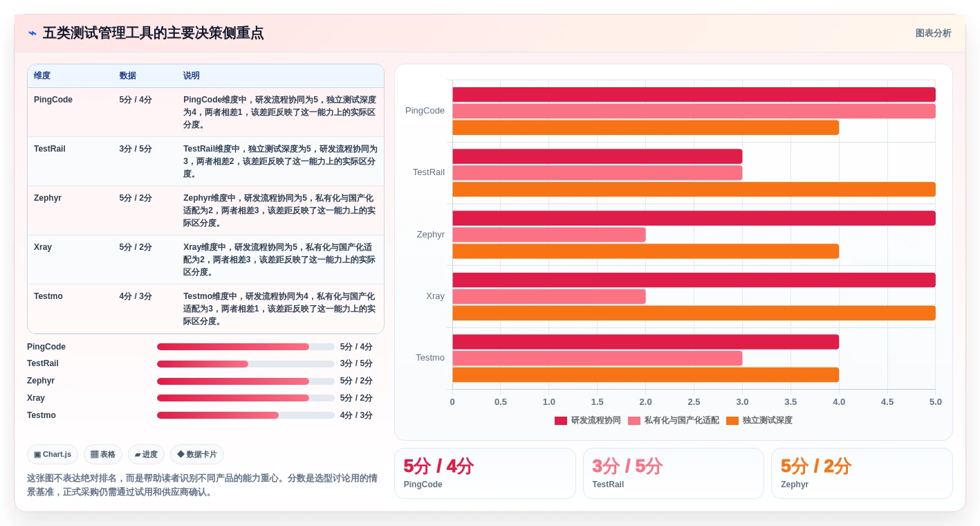This screenshot has width=980, height=526.
Task: Click the Testmo y-axis label in chart
Action: [430, 358]
